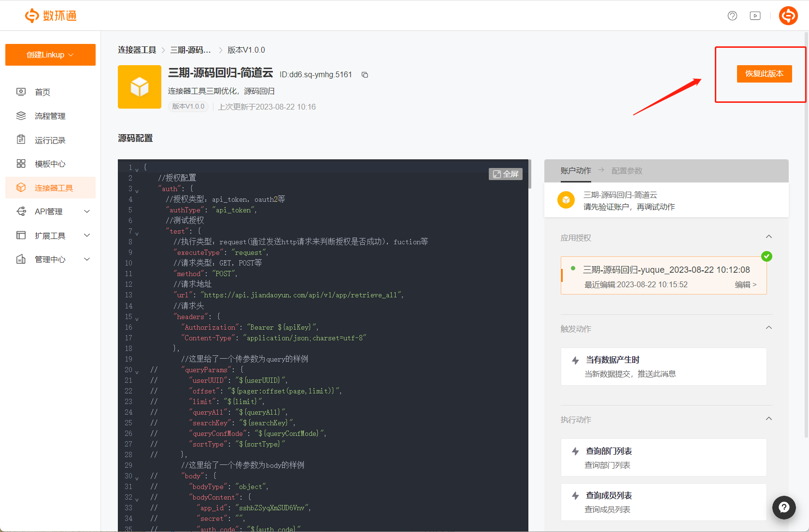Click 连接器工具 breadcrumb link
809x532 pixels.
pyautogui.click(x=137, y=50)
